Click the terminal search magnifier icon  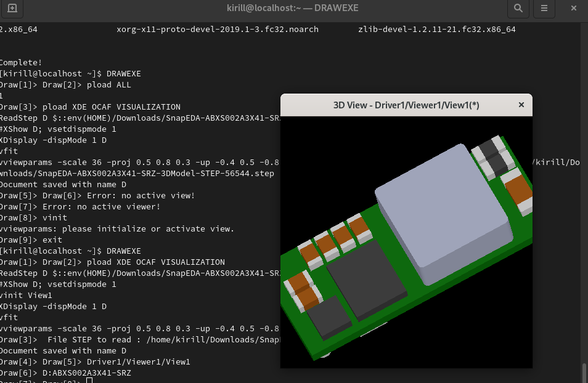pyautogui.click(x=518, y=9)
